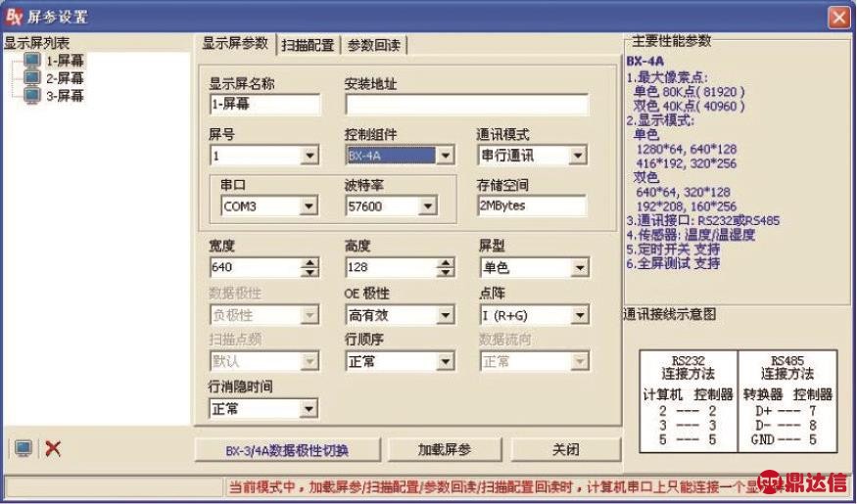This screenshot has width=857, height=504.
Task: Select 2-屏幕 in the display list
Action: 65,78
